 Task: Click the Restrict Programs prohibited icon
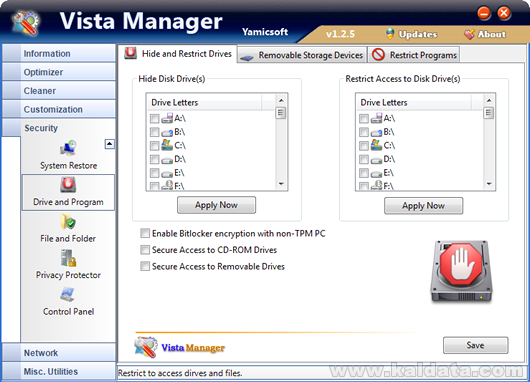point(378,54)
